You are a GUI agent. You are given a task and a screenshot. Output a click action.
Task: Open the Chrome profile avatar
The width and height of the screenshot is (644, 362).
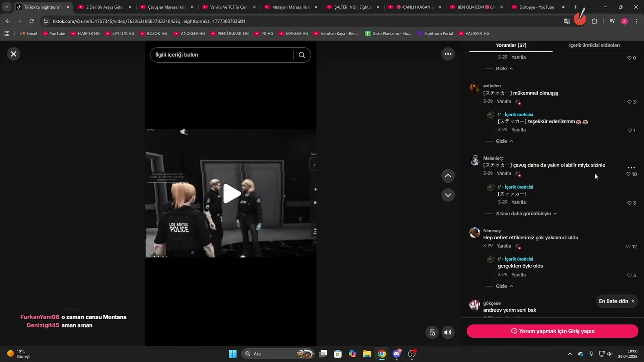pos(624,21)
